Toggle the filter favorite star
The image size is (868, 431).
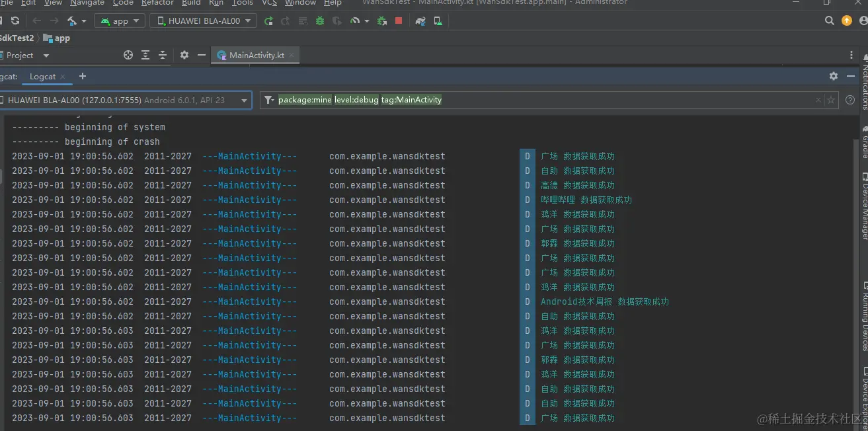tap(831, 100)
